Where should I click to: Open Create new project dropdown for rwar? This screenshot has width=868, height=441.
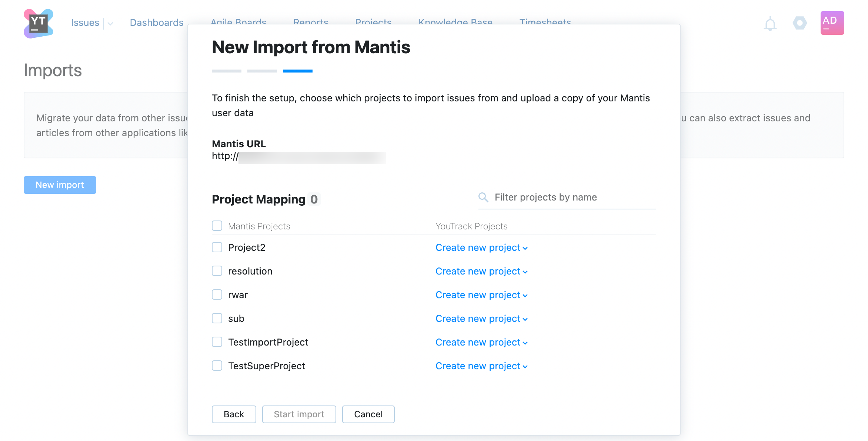[481, 295]
